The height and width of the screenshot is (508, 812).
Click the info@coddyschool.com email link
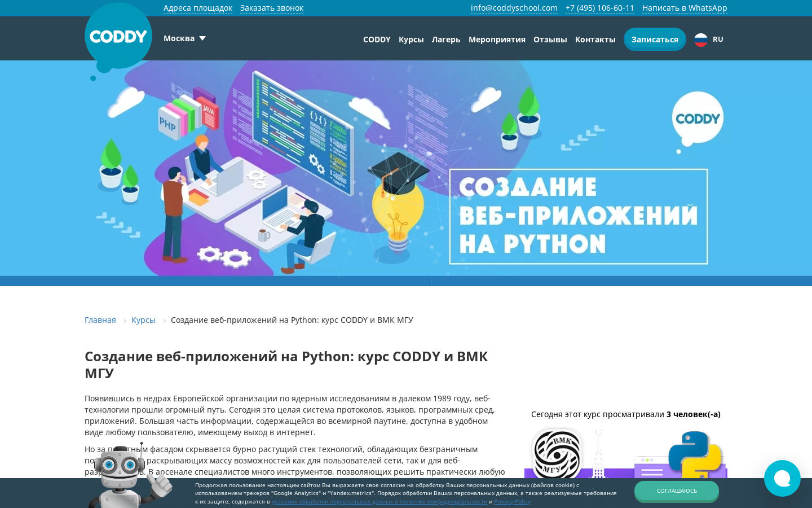(x=514, y=8)
